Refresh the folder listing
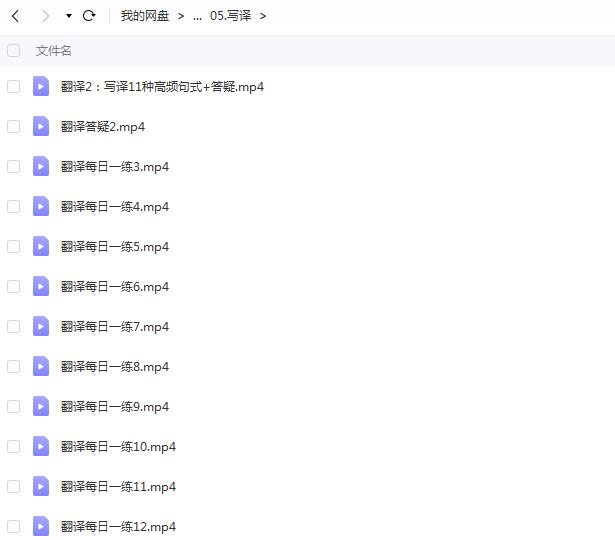 point(89,16)
